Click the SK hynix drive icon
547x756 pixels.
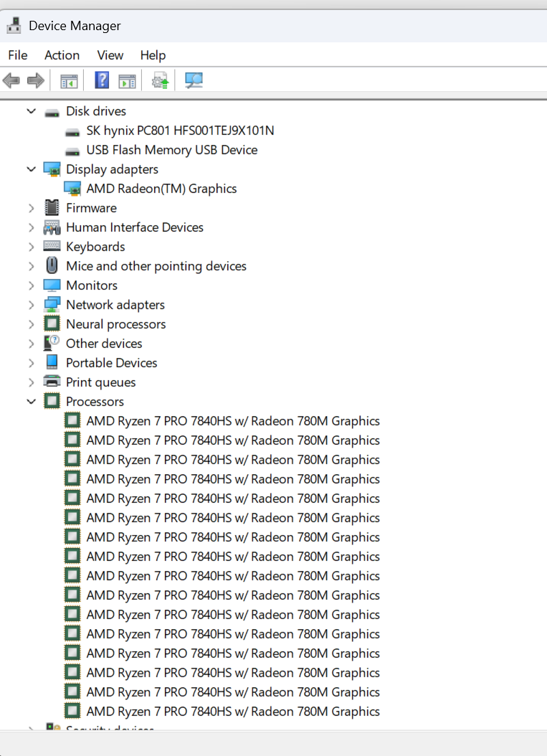(x=72, y=132)
